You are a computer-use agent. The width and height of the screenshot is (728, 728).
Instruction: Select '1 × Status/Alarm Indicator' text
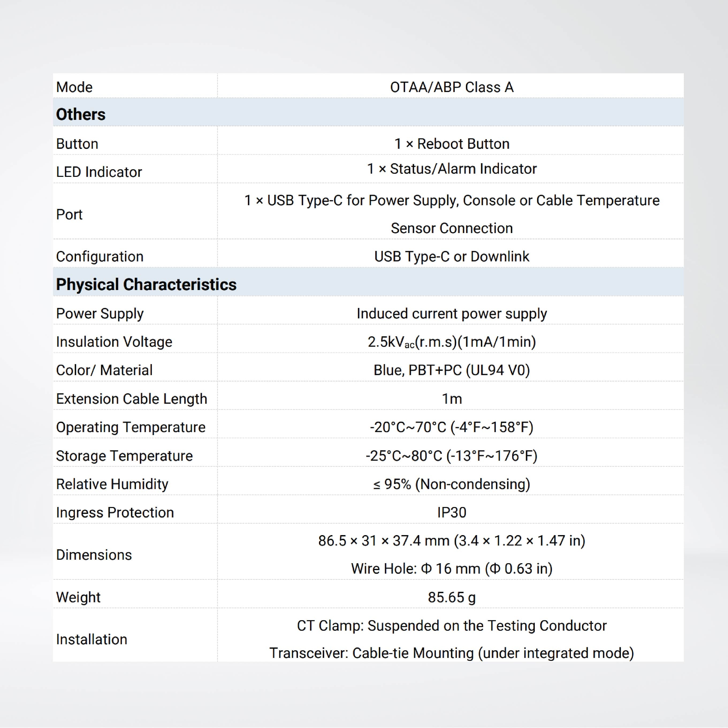pyautogui.click(x=451, y=169)
